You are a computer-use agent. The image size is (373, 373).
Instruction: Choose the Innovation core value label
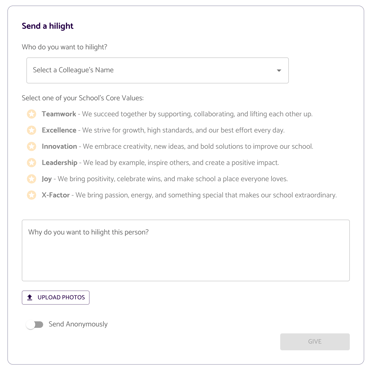click(59, 146)
